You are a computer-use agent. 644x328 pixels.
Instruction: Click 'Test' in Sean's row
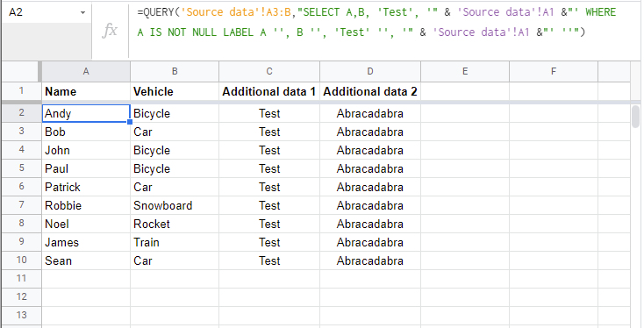(x=269, y=260)
